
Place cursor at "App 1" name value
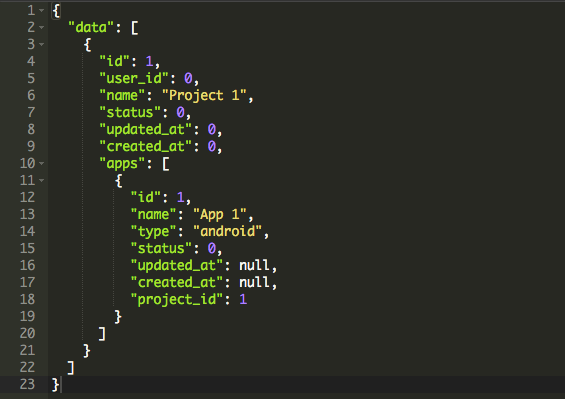tap(220, 214)
